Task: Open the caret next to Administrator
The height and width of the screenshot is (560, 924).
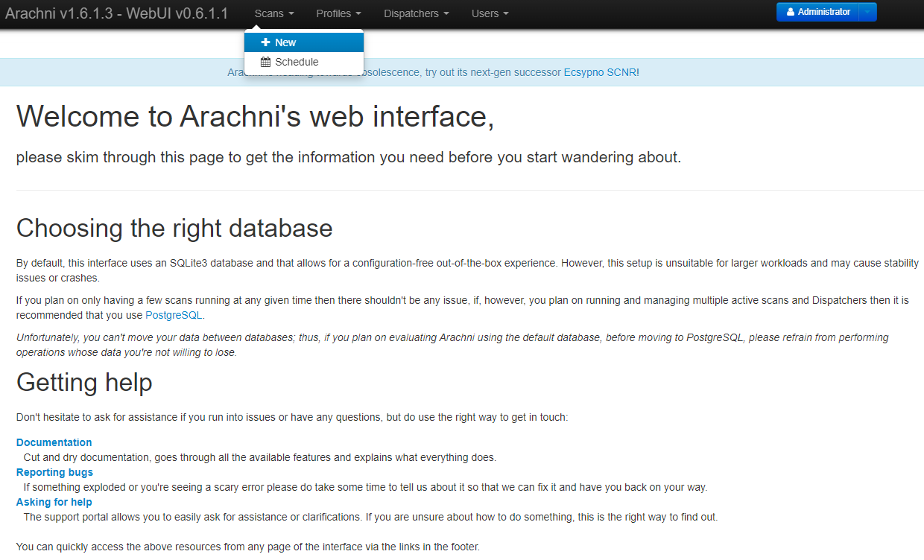Action: (867, 12)
